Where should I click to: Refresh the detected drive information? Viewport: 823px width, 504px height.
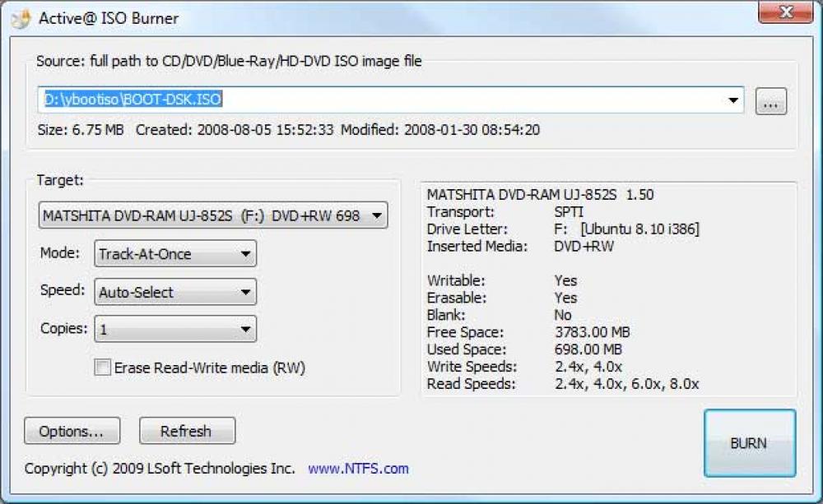(x=187, y=430)
